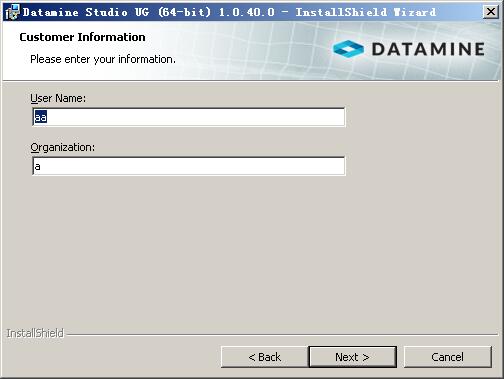Viewport: 504px width, 379px height.
Task: Close the InstallShield Wizard window
Action: 491,12
